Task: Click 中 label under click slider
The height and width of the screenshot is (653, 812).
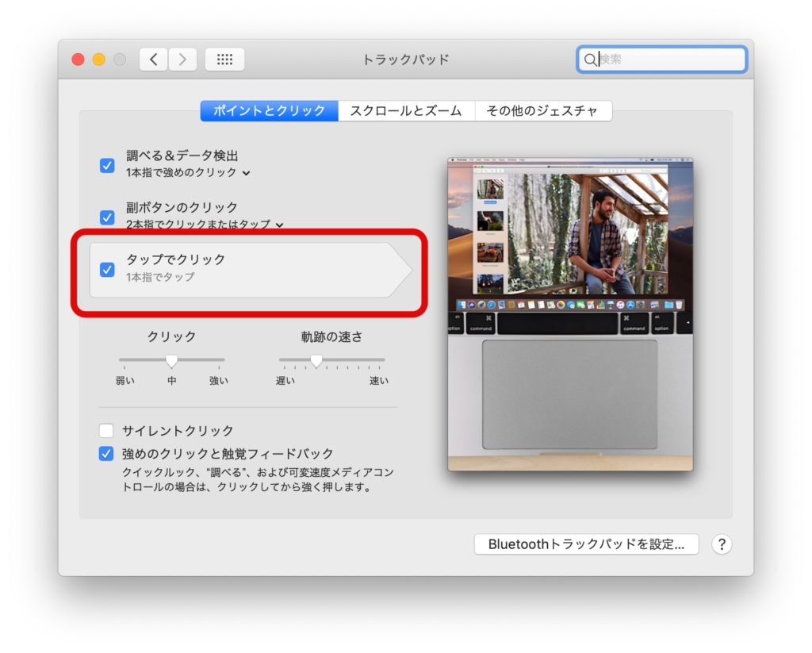Action: click(x=172, y=381)
